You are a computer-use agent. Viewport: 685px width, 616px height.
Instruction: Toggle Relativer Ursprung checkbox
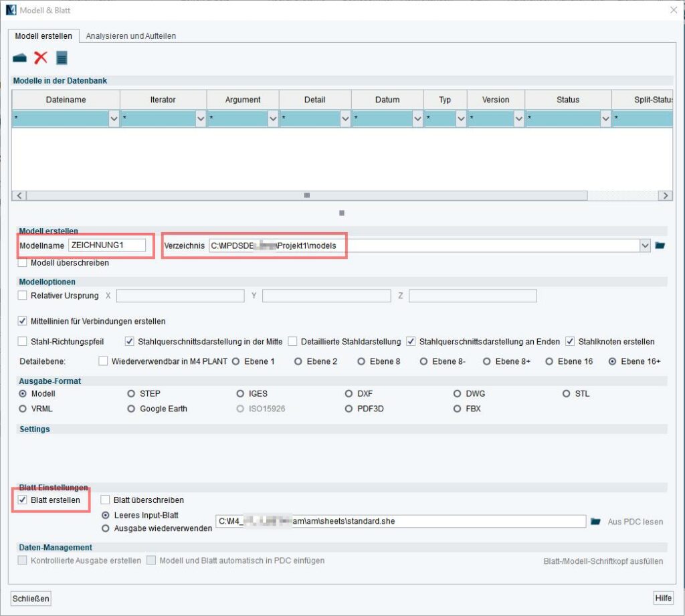point(22,296)
